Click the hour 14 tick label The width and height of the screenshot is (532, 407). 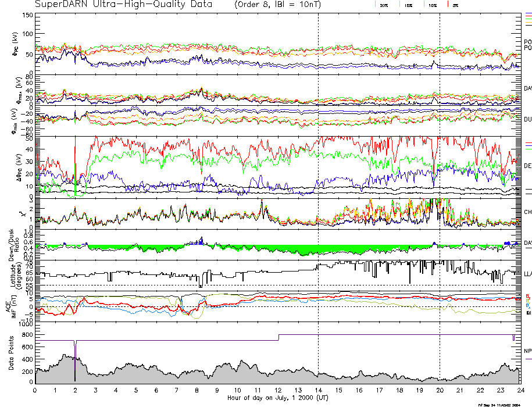tap(318, 390)
